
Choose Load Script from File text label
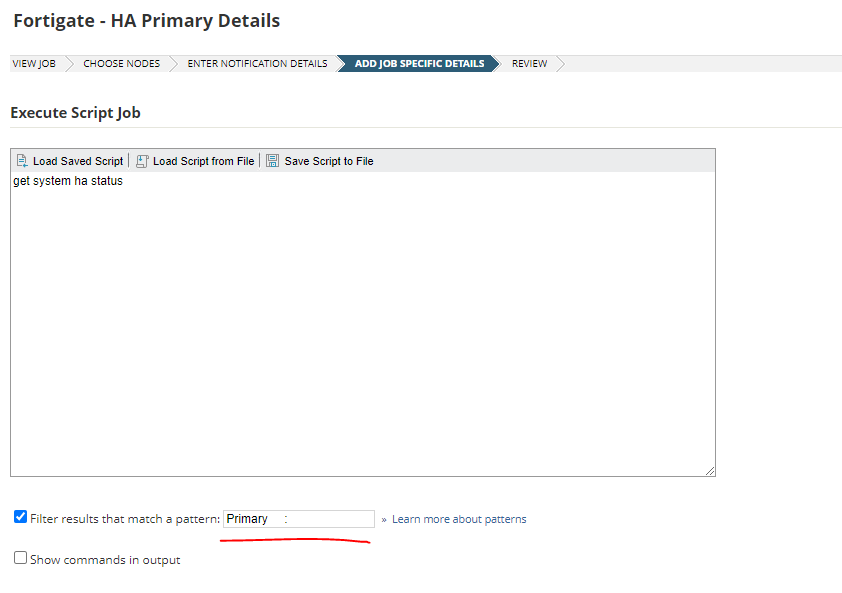(x=204, y=161)
